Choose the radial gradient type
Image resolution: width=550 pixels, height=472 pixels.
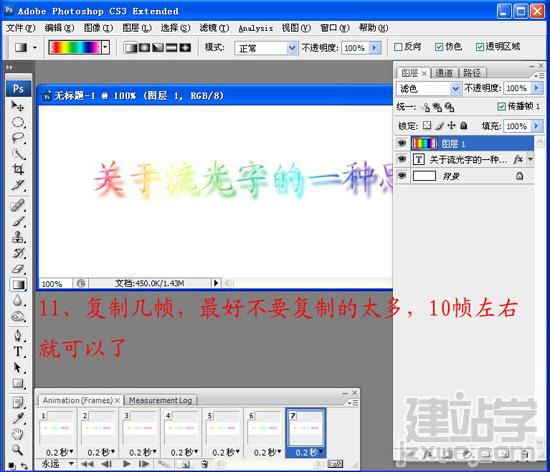(144, 48)
